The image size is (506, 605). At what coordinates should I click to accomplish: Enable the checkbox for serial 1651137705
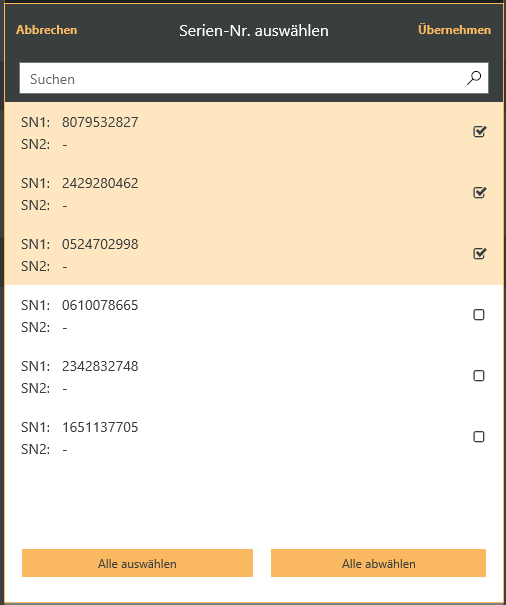[479, 436]
